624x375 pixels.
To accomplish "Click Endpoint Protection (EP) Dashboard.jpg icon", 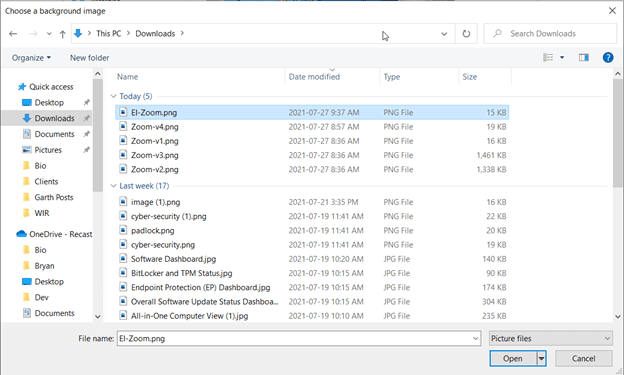I will coord(123,287).
